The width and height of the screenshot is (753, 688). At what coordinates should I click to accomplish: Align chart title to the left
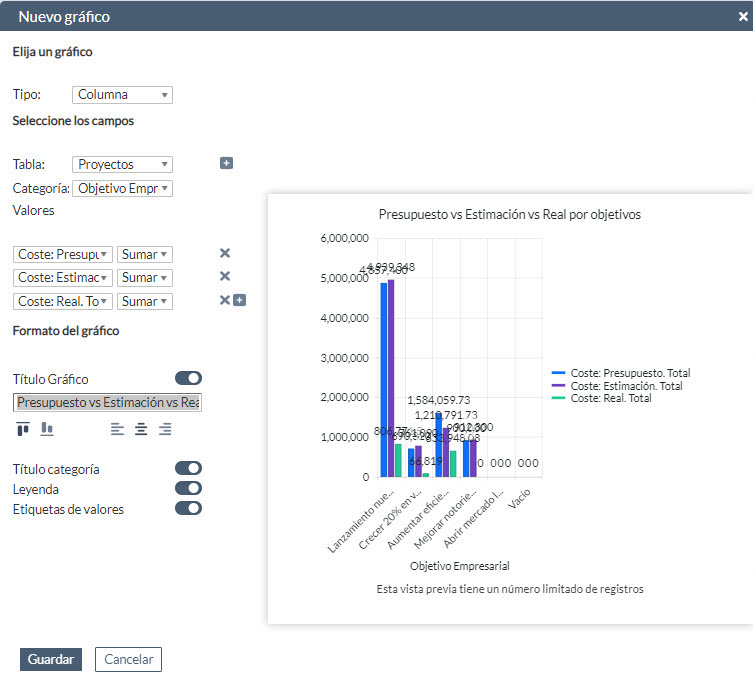[117, 429]
